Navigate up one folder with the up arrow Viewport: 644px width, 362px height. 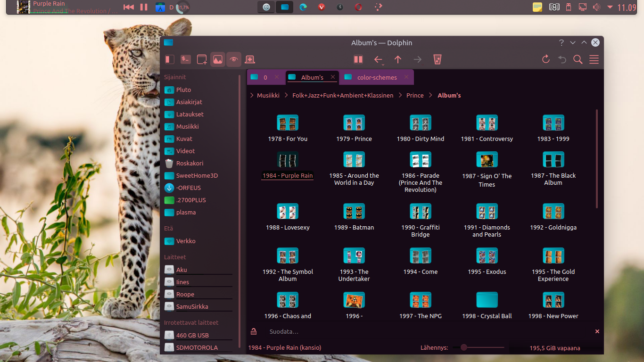coord(398,59)
